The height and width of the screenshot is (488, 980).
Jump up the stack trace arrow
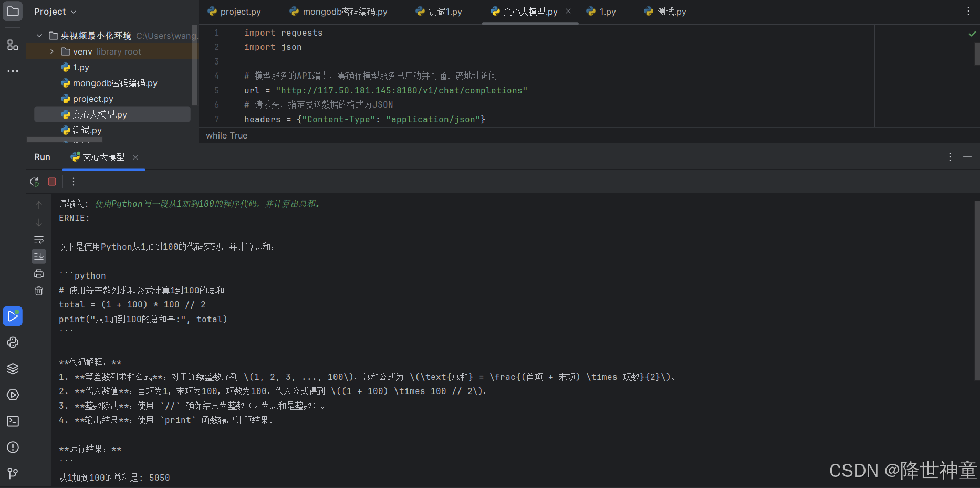click(39, 205)
